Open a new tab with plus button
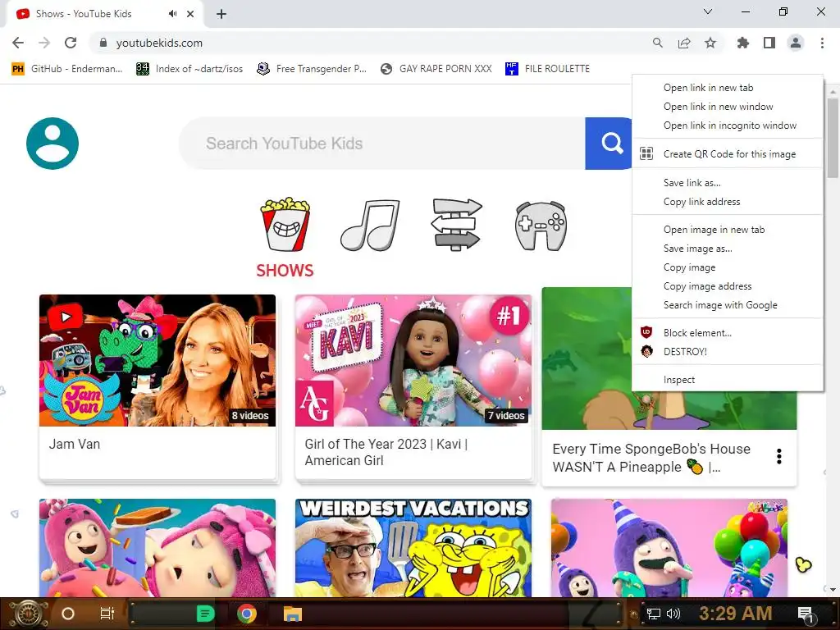The width and height of the screenshot is (840, 630). 221,14
